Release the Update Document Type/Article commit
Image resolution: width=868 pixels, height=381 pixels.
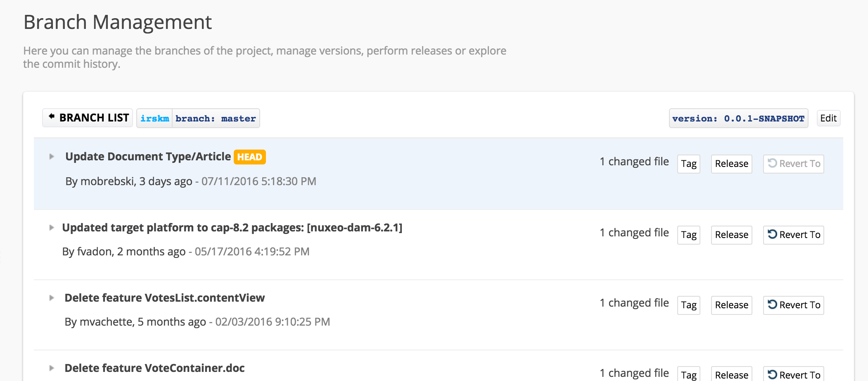coord(731,164)
